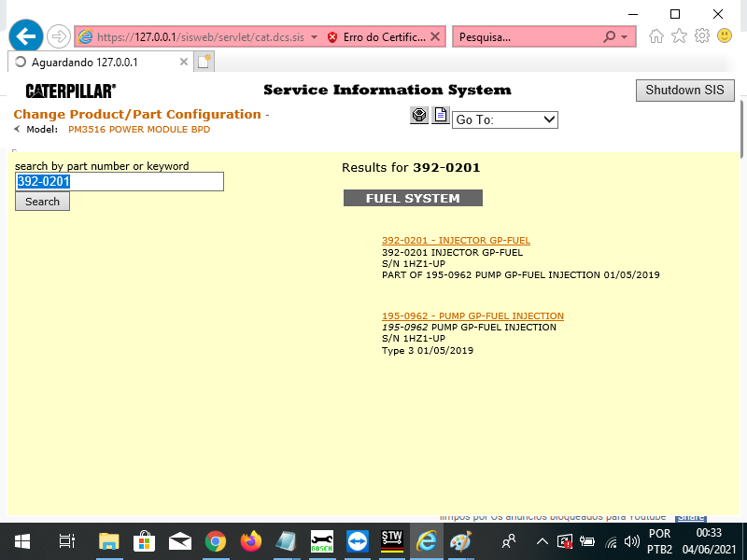Click the page vertical scrollbar

coord(742,129)
